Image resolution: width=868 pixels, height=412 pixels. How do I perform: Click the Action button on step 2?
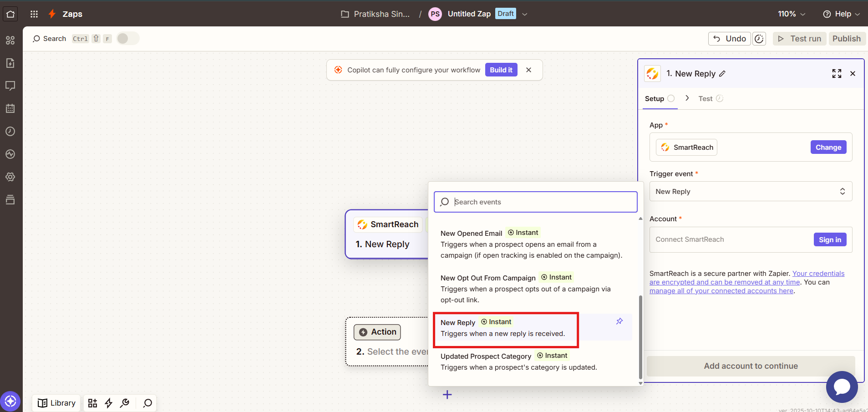377,332
